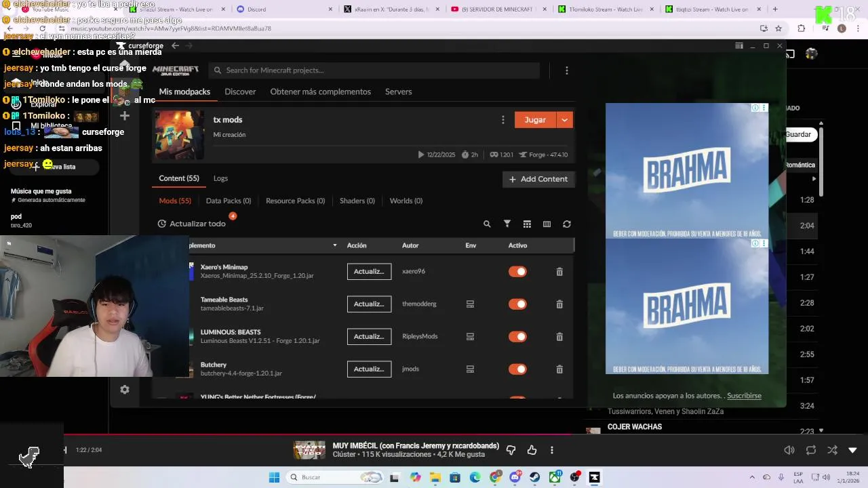Click server environment icon for Tameable Beasts
Viewport: 868px width, 488px height.
point(470,304)
